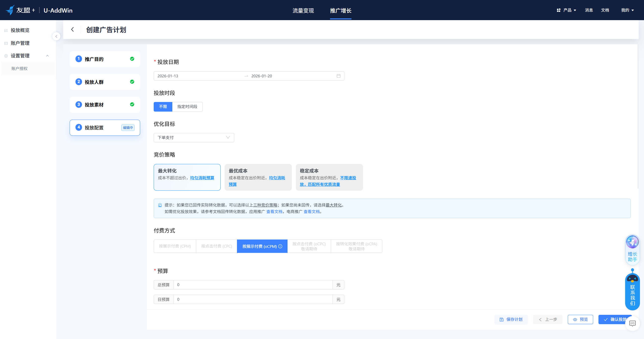The height and width of the screenshot is (339, 644).
Task: Click the 产品 grid icon
Action: (x=559, y=10)
